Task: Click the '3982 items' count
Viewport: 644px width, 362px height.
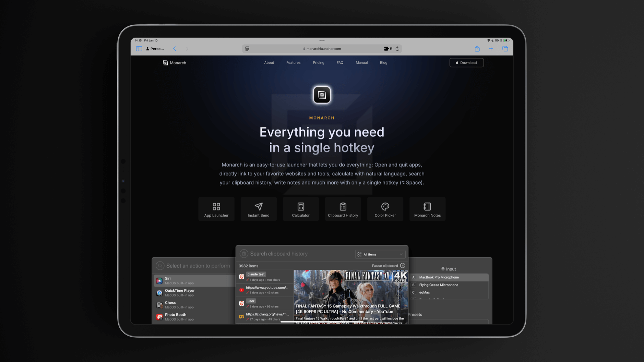Action: pos(248,266)
